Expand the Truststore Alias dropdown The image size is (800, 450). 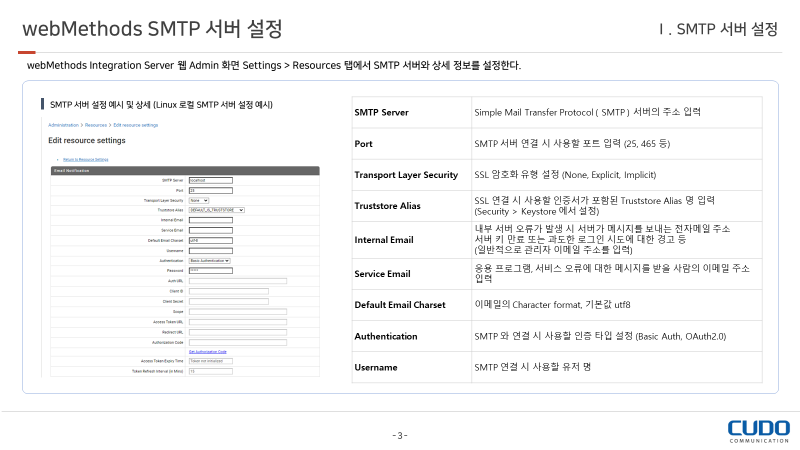pos(216,210)
